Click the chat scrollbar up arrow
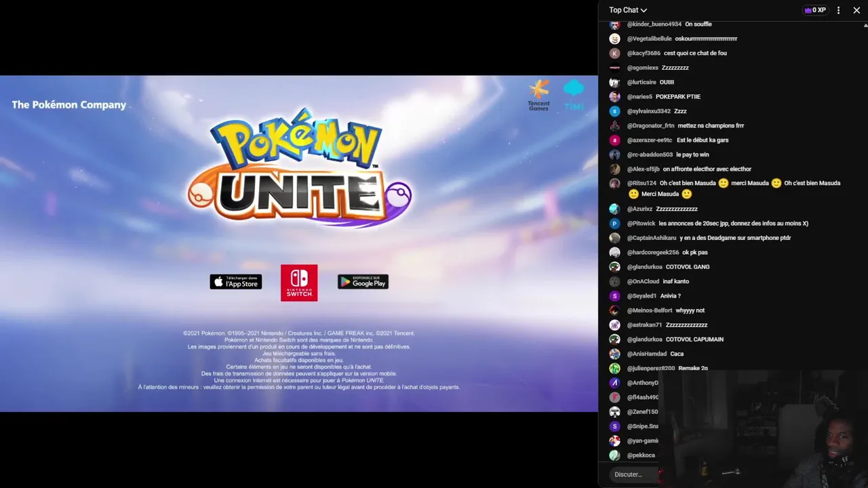 (865, 25)
